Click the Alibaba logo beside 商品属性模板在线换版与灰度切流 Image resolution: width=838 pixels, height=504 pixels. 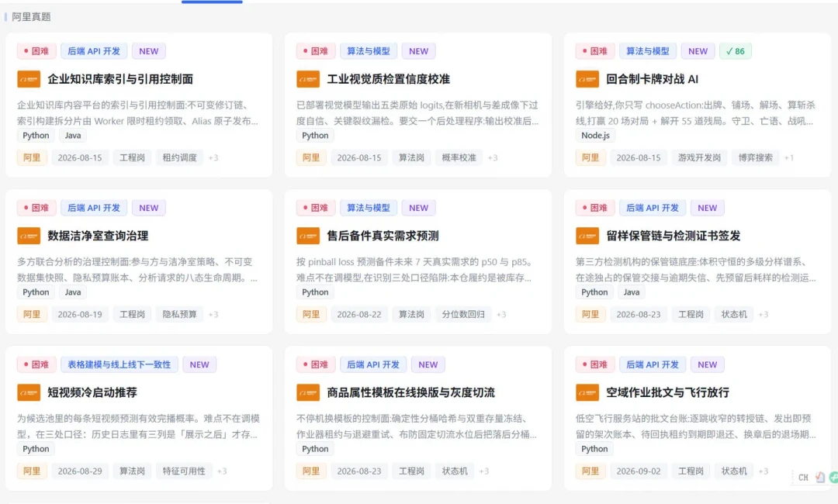tap(308, 392)
